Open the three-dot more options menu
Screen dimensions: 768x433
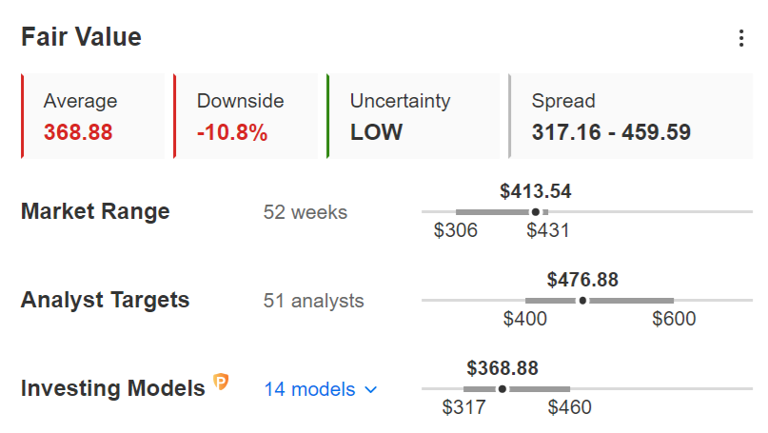coord(741,38)
